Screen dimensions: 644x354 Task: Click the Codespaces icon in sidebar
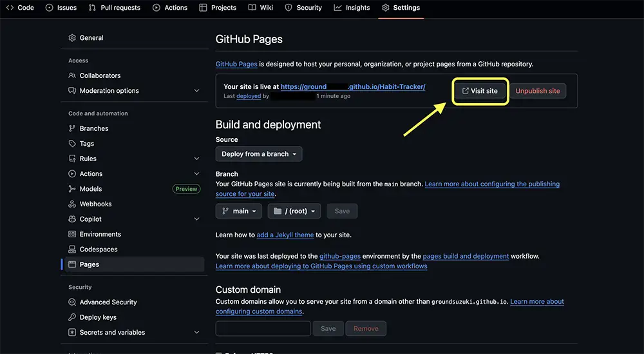[x=72, y=250]
